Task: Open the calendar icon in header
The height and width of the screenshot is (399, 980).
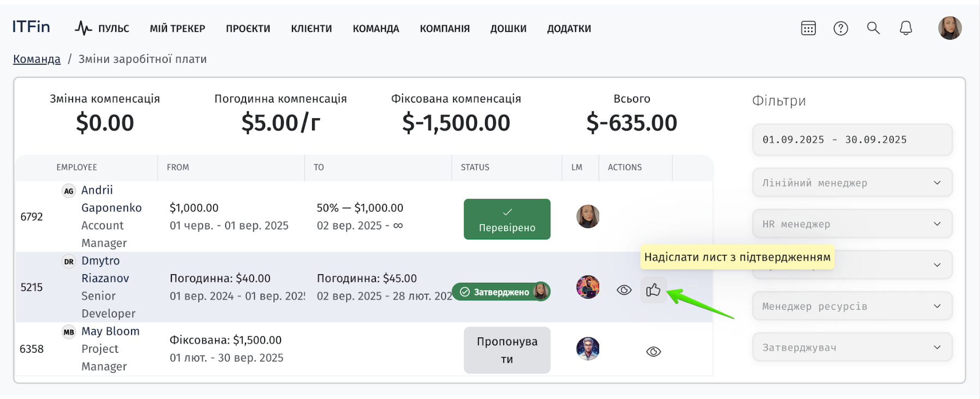Action: [808, 28]
